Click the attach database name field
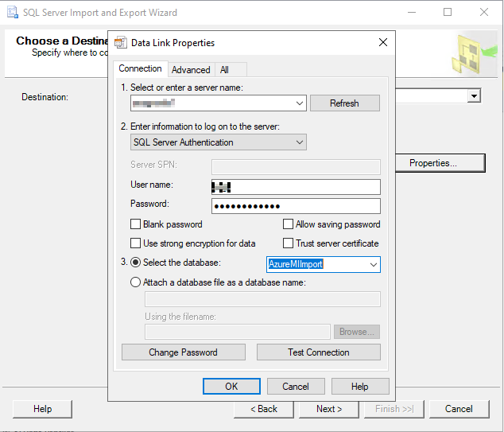 [262, 299]
